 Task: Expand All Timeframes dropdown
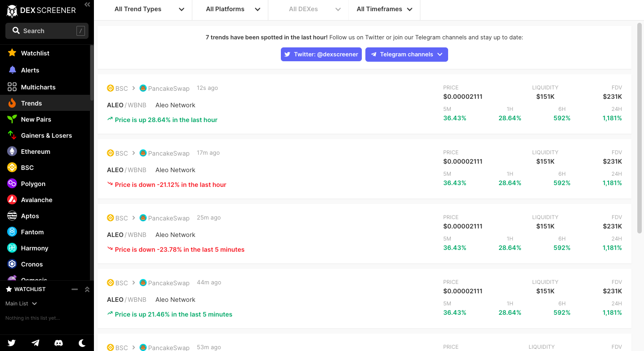[384, 9]
